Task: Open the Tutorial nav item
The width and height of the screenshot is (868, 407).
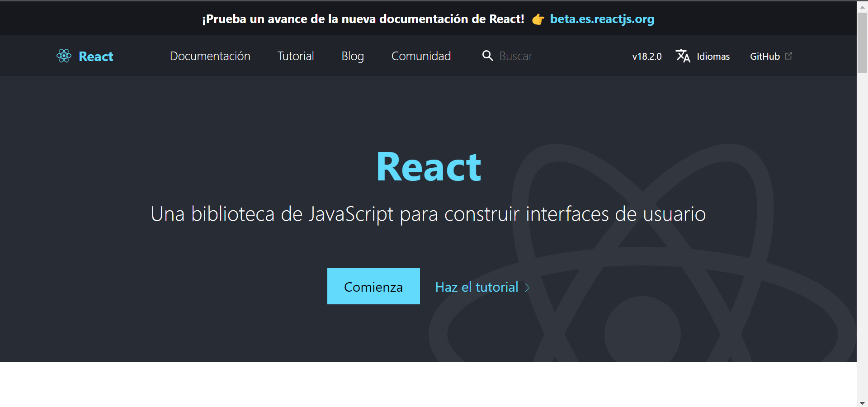Action: tap(296, 56)
